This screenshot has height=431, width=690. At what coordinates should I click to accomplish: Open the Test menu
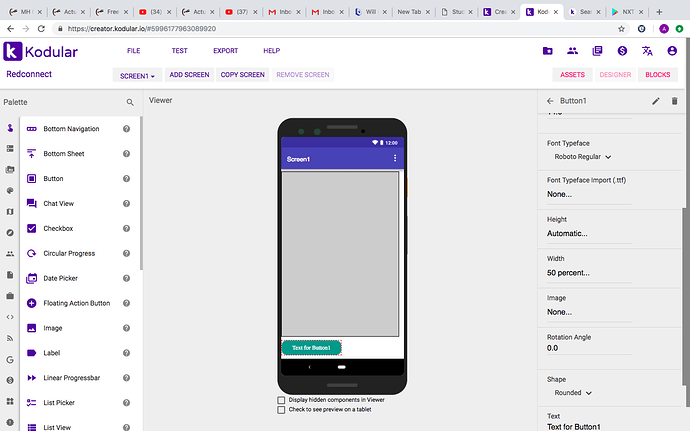click(179, 51)
